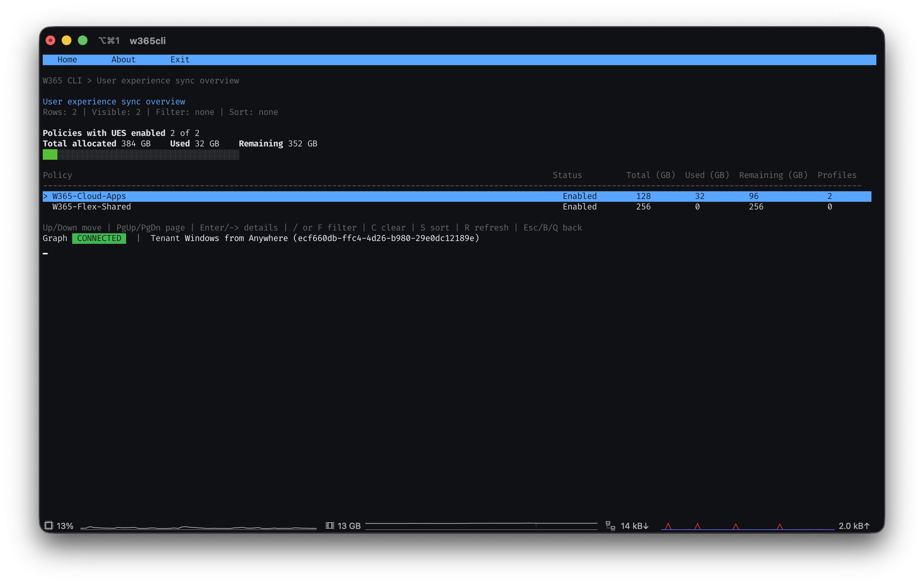Click the 128 total value in Cloud-Apps row

[643, 196]
